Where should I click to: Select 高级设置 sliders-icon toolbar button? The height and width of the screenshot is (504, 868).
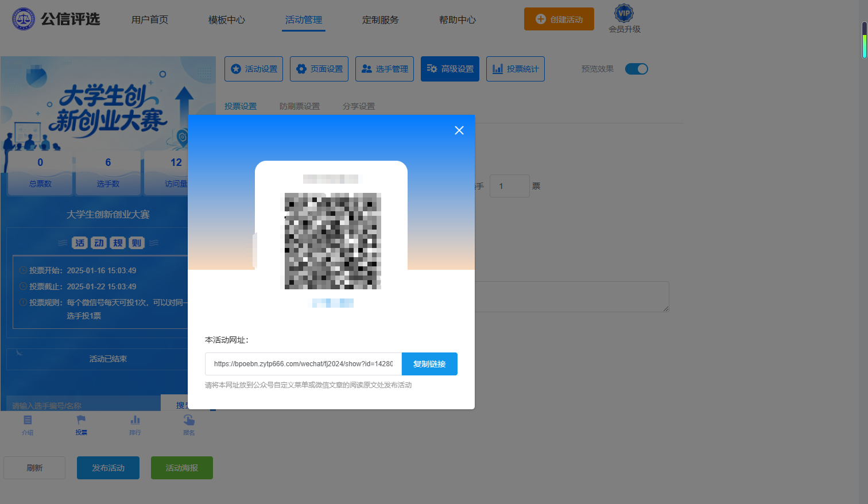(450, 69)
